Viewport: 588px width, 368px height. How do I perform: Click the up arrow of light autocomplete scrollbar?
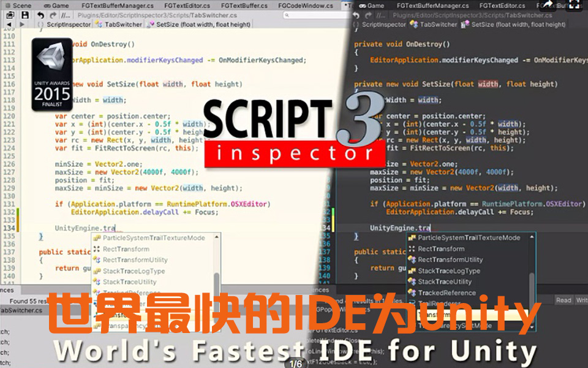click(x=216, y=237)
